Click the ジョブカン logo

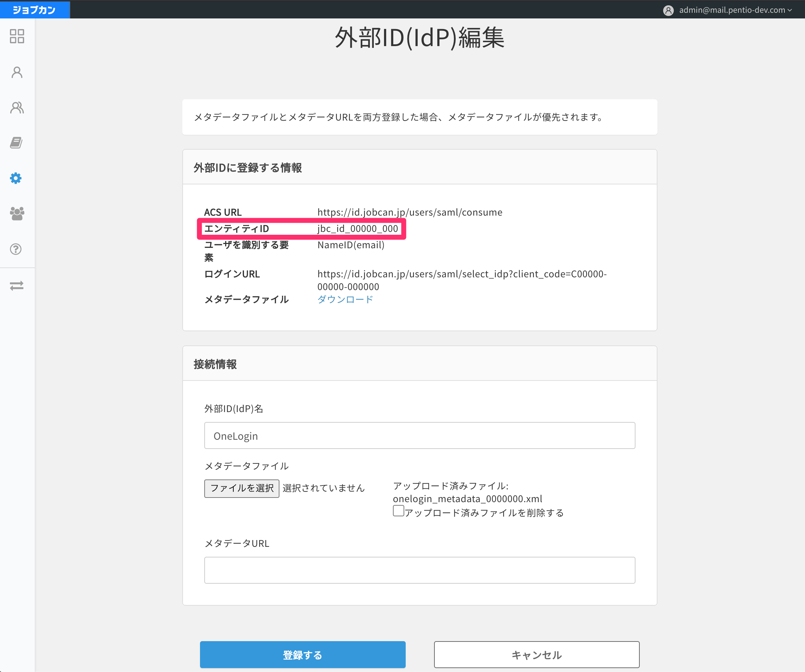click(34, 10)
